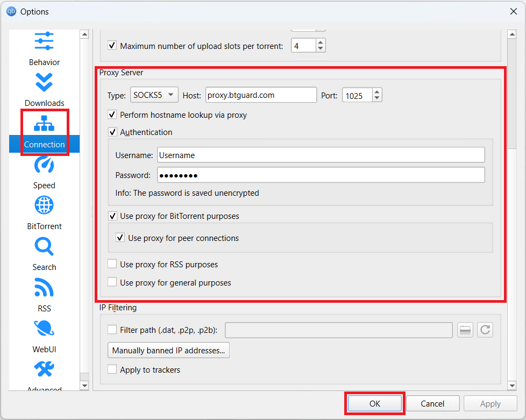Image resolution: width=526 pixels, height=420 pixels.
Task: Enable Use proxy for RSS purposes
Action: pos(112,264)
